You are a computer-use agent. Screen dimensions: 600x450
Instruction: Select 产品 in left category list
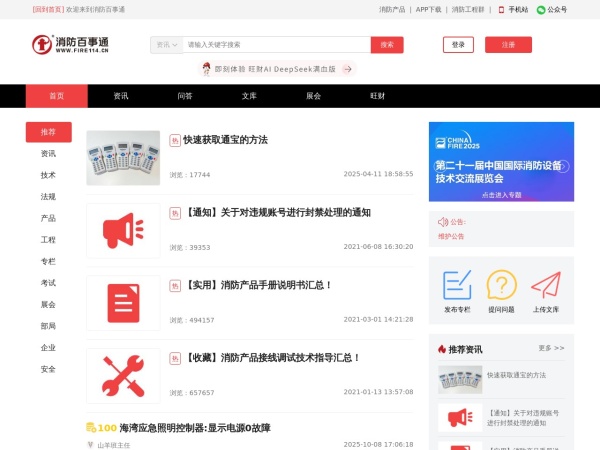48,218
